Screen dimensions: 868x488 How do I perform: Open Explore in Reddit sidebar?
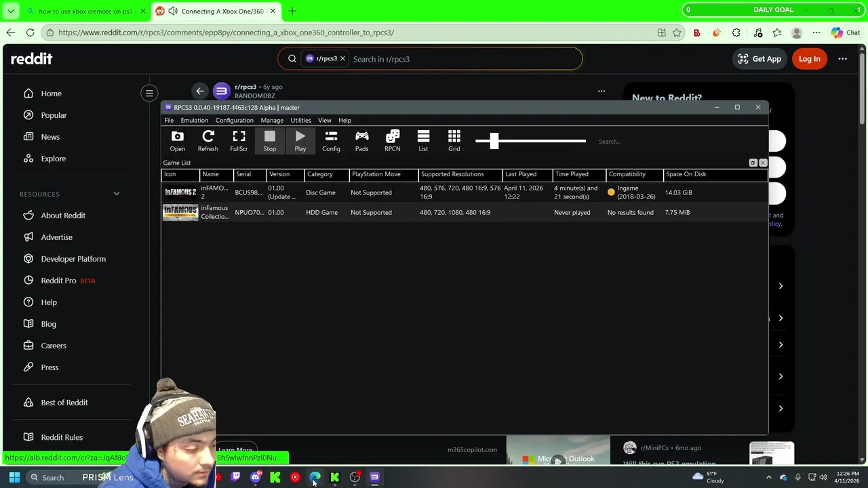(x=53, y=159)
